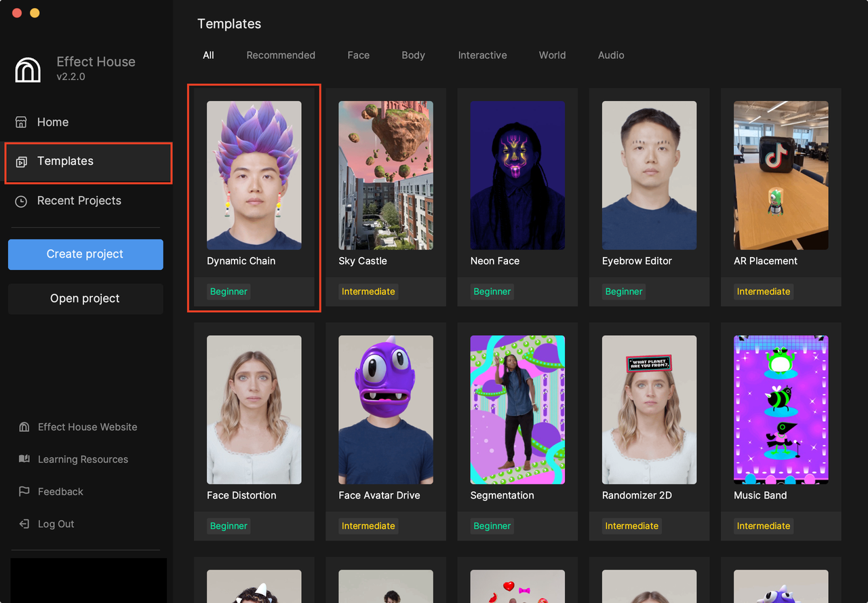
Task: Click the Intermediate tag under Face Avatar Drive
Action: pyautogui.click(x=368, y=526)
